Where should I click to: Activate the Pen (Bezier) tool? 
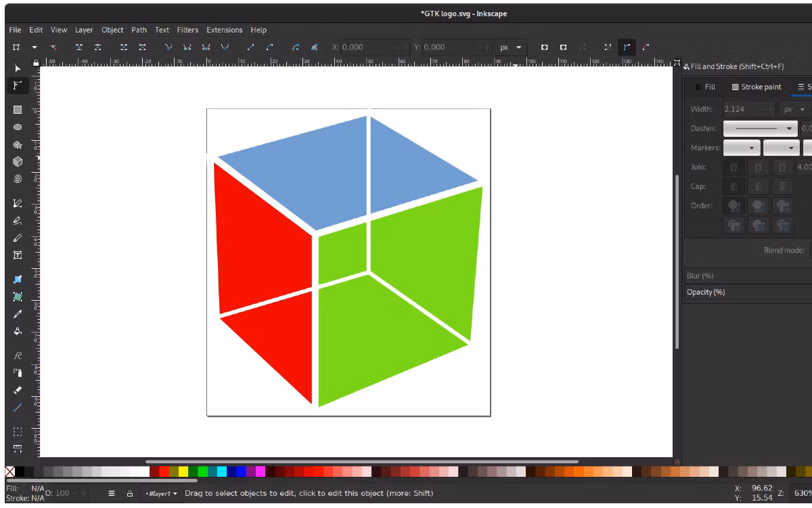coord(18,203)
